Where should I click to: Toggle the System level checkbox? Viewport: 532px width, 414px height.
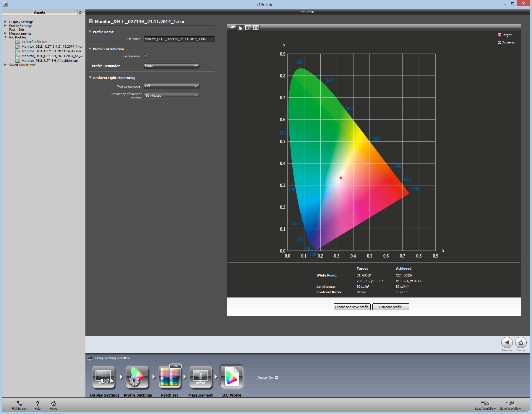(x=146, y=56)
